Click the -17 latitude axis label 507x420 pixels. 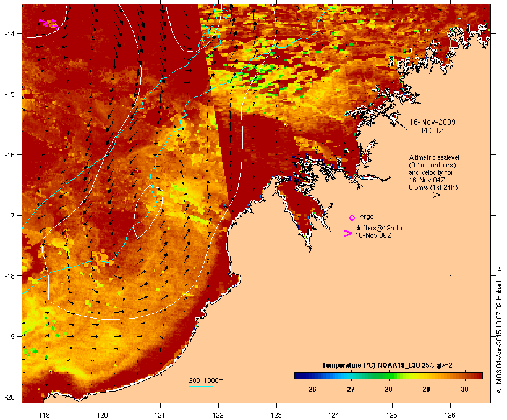pos(9,215)
